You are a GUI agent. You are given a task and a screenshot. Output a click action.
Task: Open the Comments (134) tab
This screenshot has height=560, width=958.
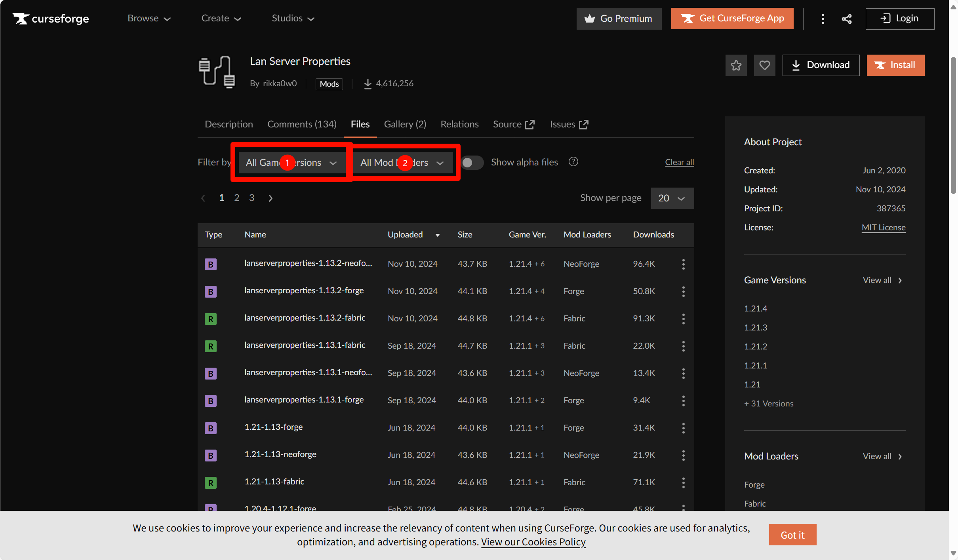click(x=302, y=124)
